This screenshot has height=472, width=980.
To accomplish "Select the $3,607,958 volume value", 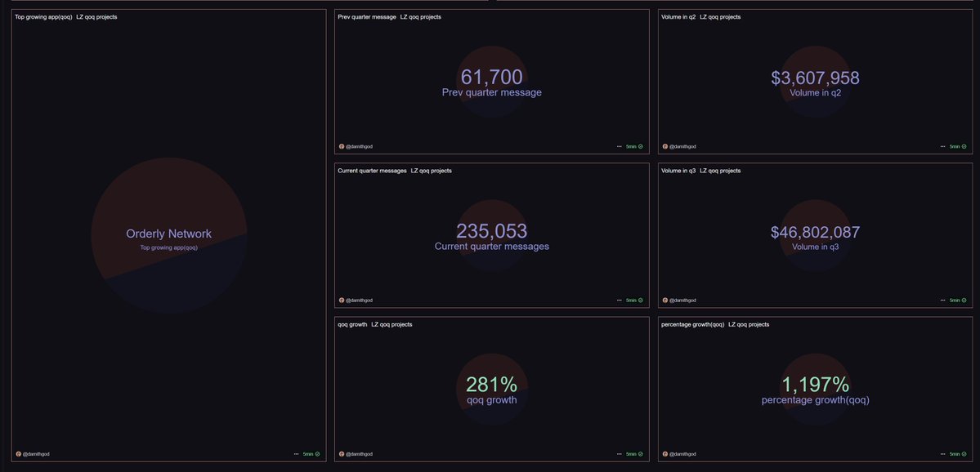I will [815, 78].
